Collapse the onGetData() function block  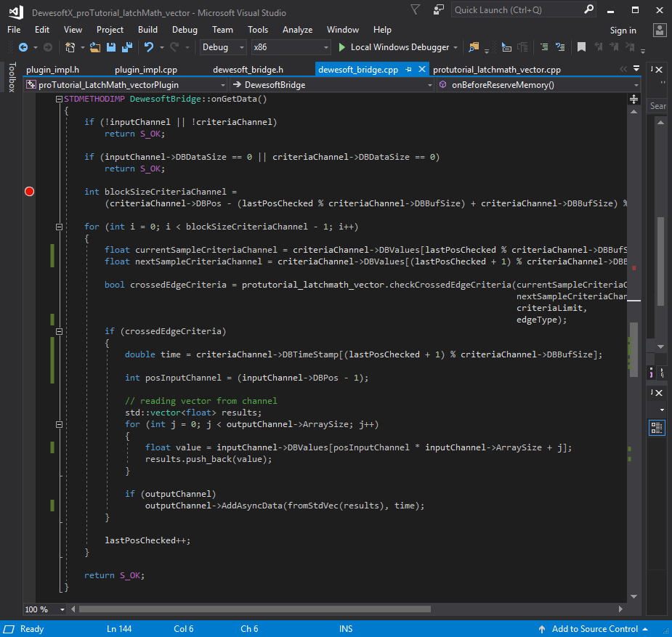click(x=59, y=99)
